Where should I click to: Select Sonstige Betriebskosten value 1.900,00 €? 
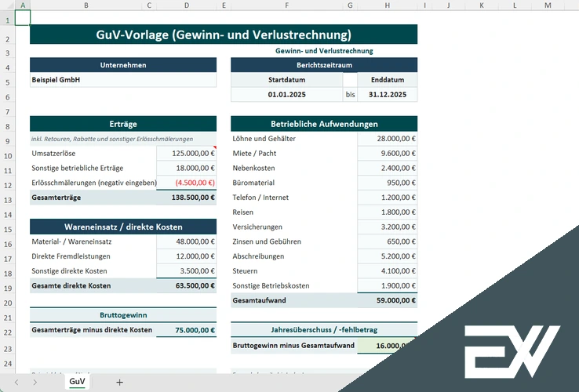point(388,285)
